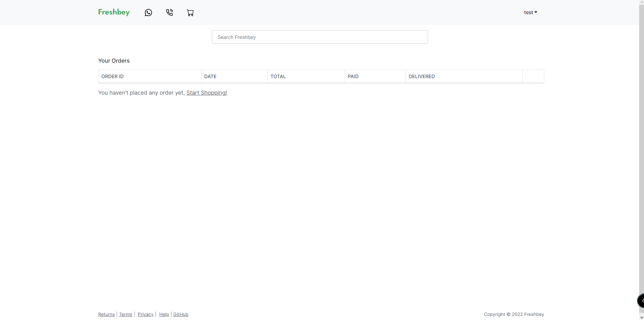Click the black floating widget at right edge

click(641, 301)
